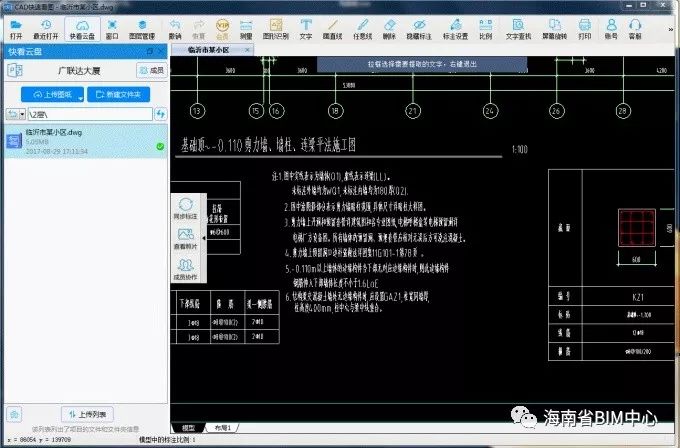The width and height of the screenshot is (680, 448).
Task: Close the 快看云盘 panel
Action: [x=161, y=51]
